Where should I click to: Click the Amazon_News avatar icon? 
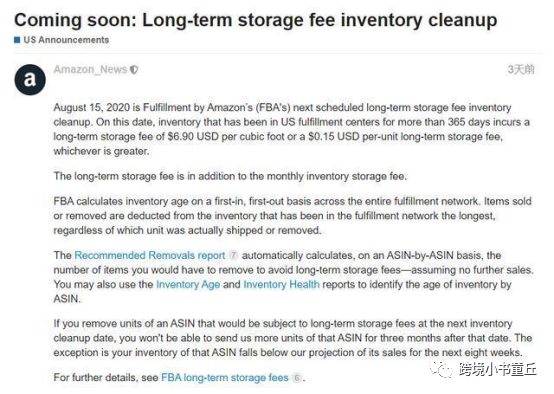(x=30, y=80)
